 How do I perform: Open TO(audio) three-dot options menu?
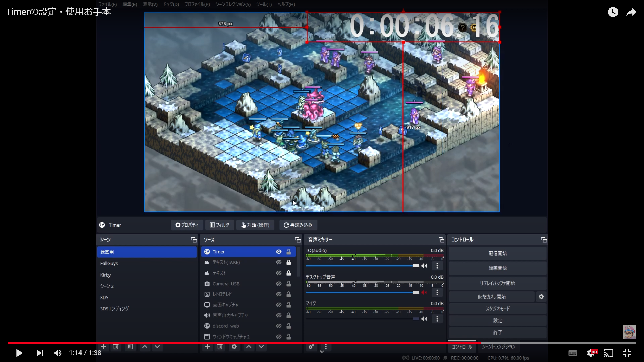(437, 266)
